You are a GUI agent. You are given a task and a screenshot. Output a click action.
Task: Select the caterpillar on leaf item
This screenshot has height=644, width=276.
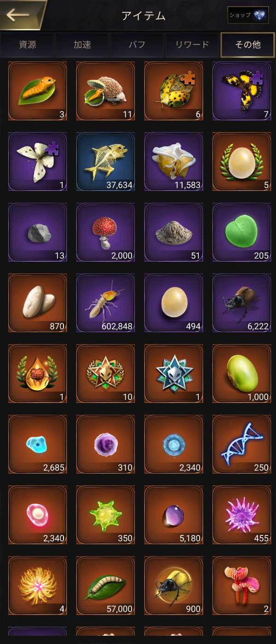(x=38, y=91)
